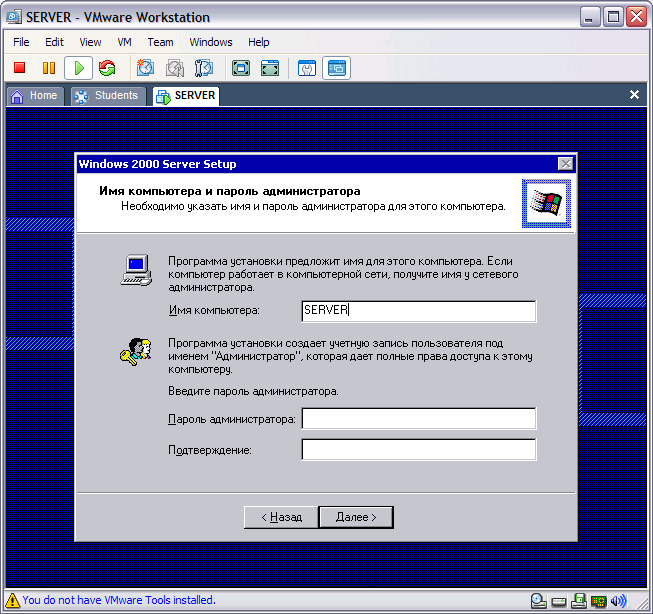Suspend the VM with the pause icon
The height and width of the screenshot is (614, 653).
49,67
